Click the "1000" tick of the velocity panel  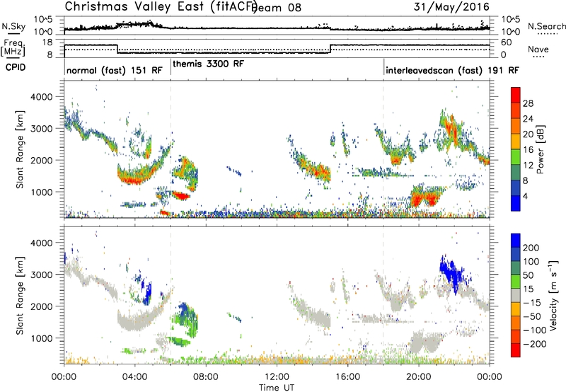point(42,338)
